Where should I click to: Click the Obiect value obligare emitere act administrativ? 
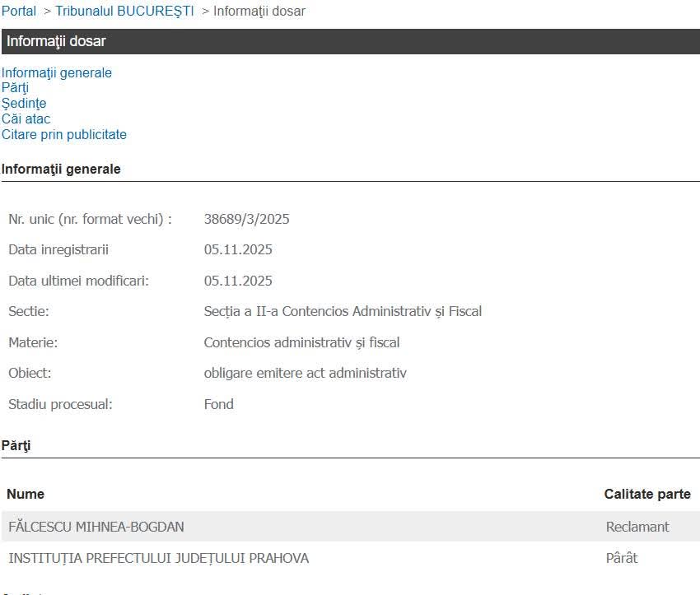[x=305, y=374]
